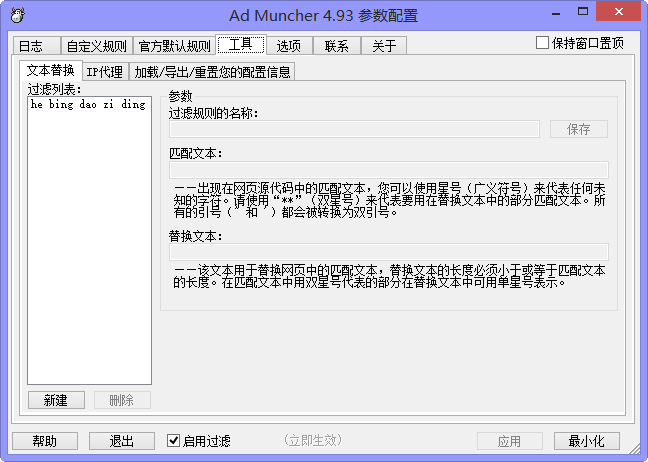This screenshot has height=462, width=648.
Task: Open the 加载/导出/重置您的配置信息 sub-tab
Action: pyautogui.click(x=212, y=71)
